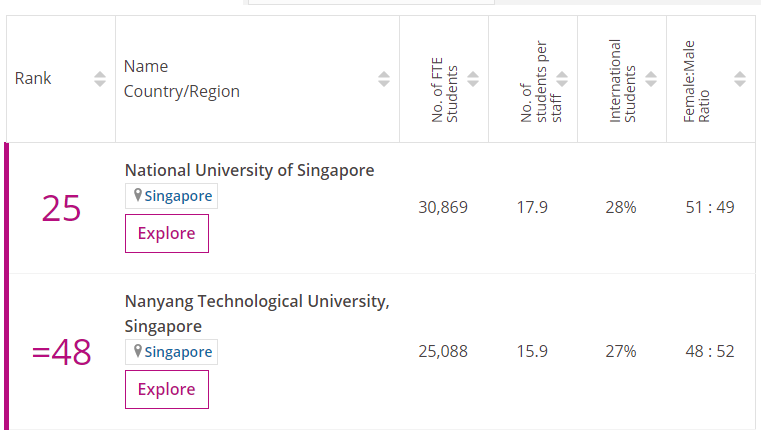Image resolution: width=761 pixels, height=441 pixels.
Task: Click the 30,869 FTE students cell
Action: (443, 208)
